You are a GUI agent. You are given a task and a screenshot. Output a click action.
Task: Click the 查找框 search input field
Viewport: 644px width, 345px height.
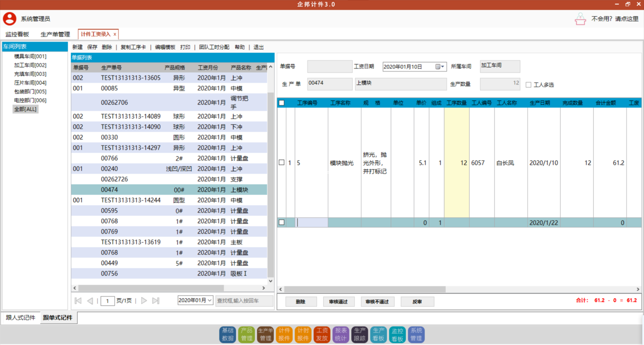[244, 301]
